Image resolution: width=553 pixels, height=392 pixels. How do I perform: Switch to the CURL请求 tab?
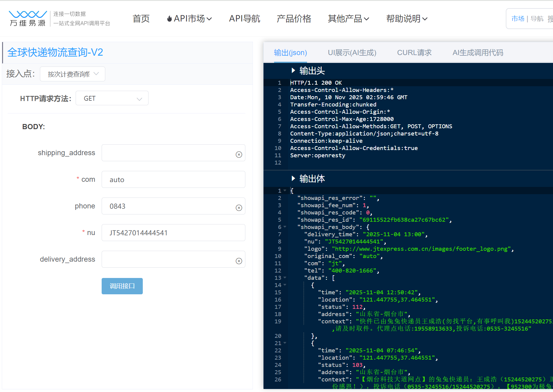point(414,53)
